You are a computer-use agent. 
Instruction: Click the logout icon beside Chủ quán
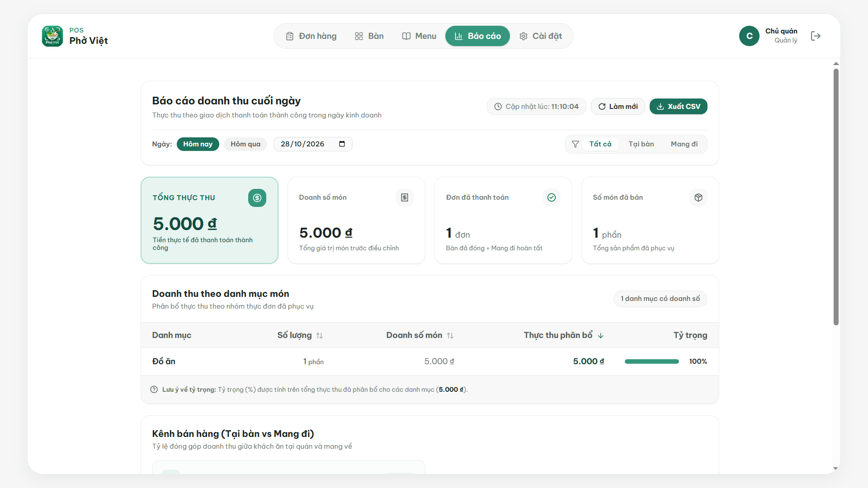click(x=816, y=36)
